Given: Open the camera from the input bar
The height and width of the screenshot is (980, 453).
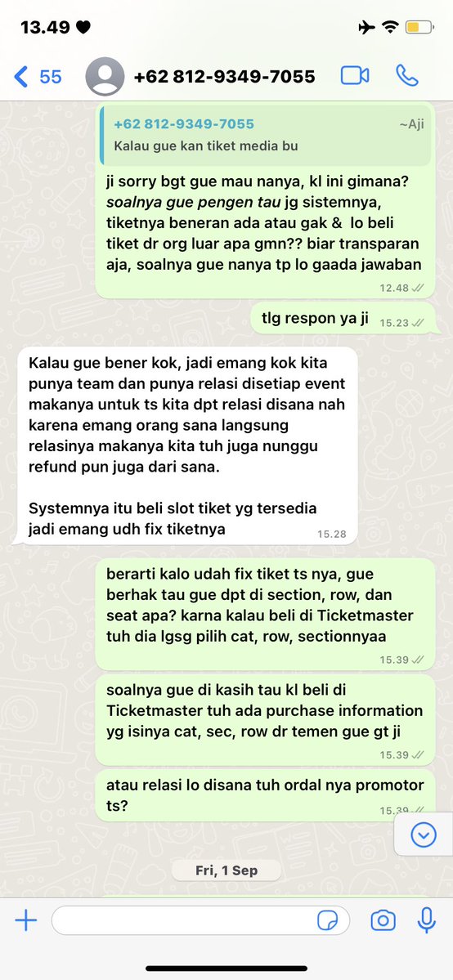Looking at the screenshot, I should click(x=383, y=920).
